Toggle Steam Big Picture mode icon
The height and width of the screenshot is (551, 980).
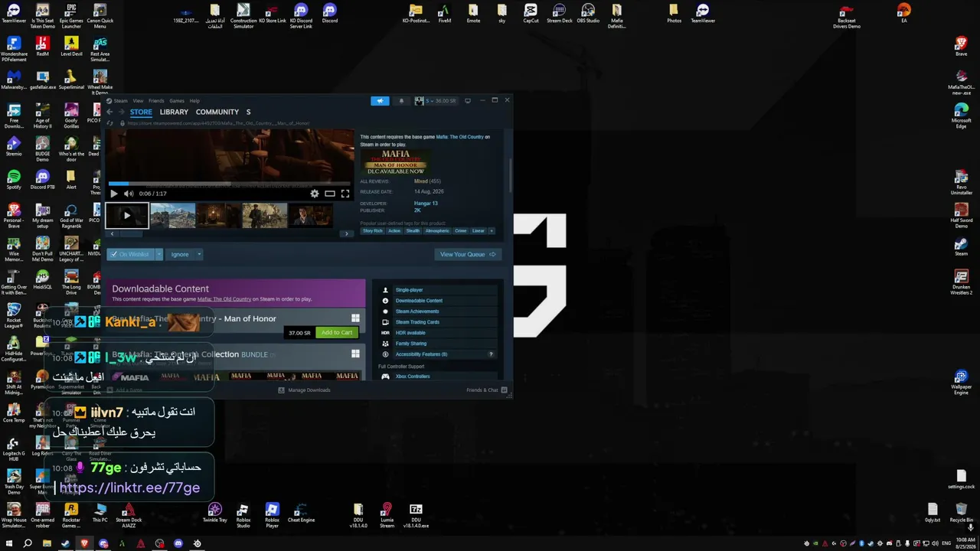coord(468,101)
